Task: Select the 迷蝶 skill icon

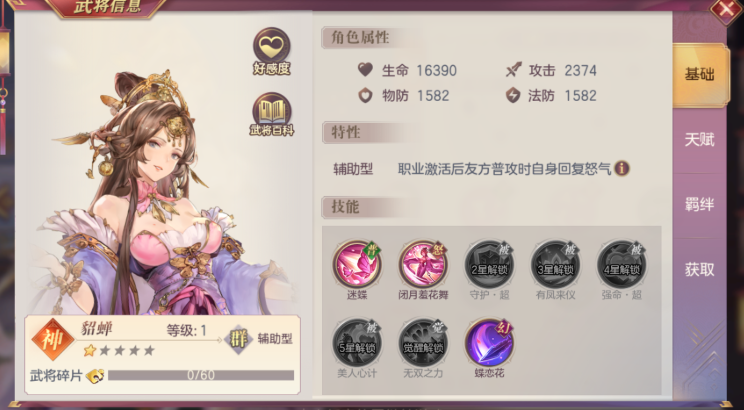Action: click(357, 264)
